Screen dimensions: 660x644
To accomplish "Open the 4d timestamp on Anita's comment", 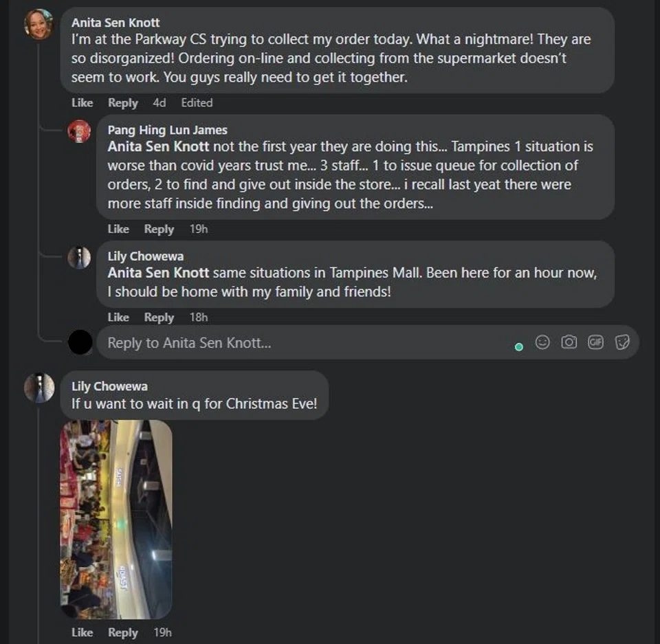I will (x=159, y=102).
